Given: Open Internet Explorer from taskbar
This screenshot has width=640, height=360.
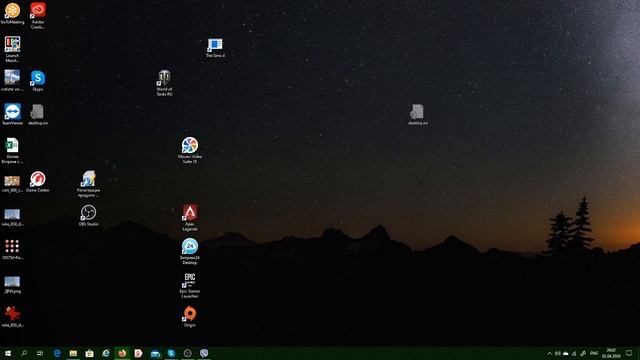Looking at the screenshot, I should pyautogui.click(x=106, y=353).
